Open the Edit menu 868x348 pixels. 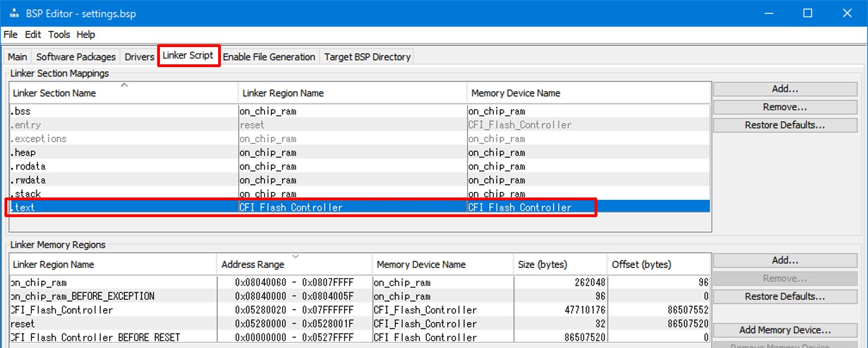point(33,35)
